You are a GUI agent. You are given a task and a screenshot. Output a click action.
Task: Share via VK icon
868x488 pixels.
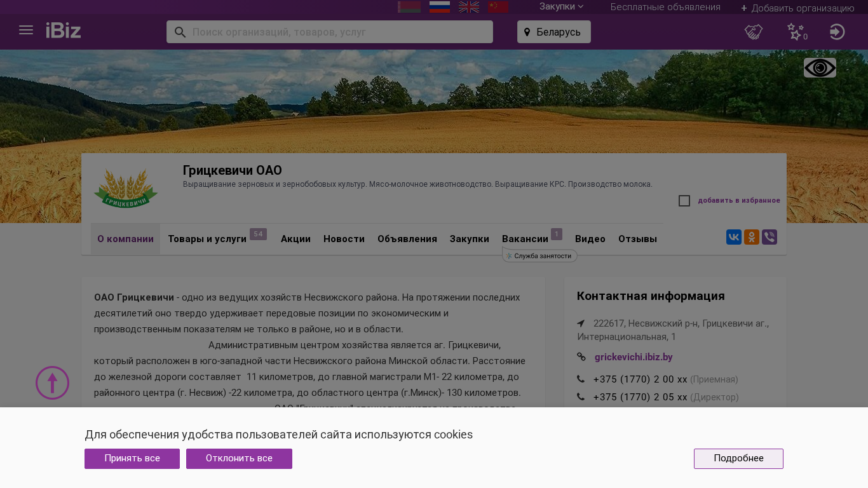pyautogui.click(x=734, y=237)
